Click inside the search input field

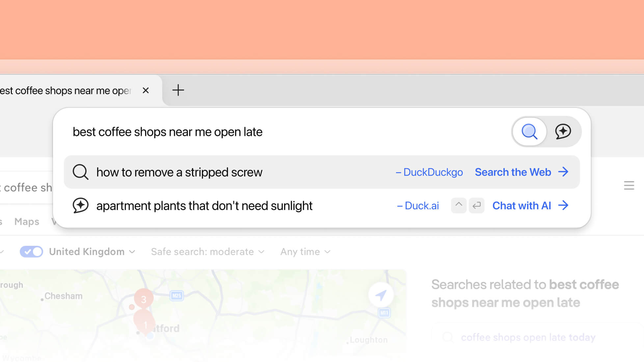[230, 131]
